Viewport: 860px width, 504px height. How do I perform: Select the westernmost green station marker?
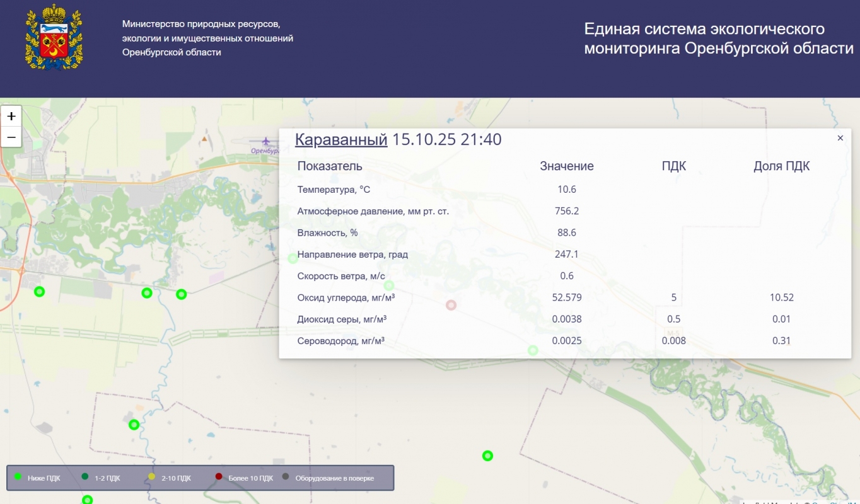click(x=39, y=292)
